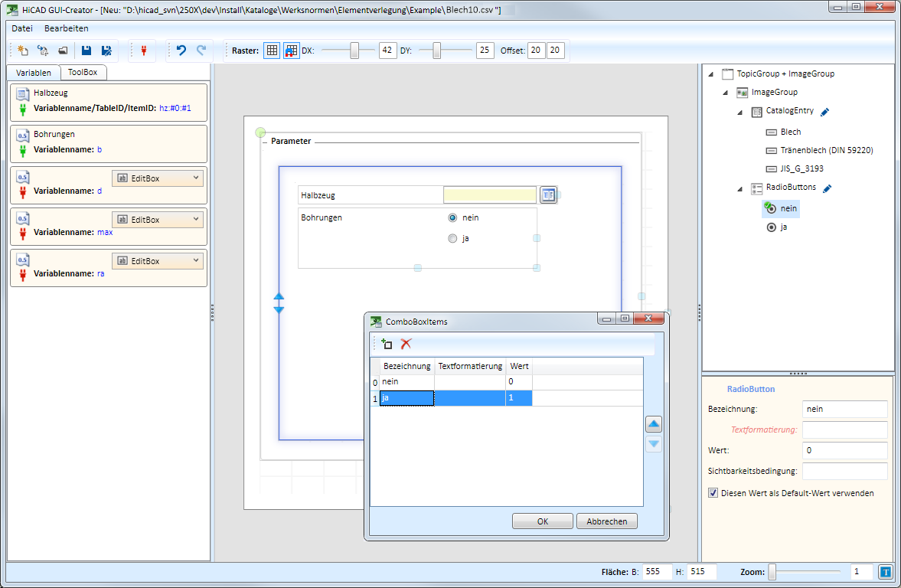The image size is (901, 588).
Task: Click the undo arrow in the toolbar
Action: pos(181,51)
